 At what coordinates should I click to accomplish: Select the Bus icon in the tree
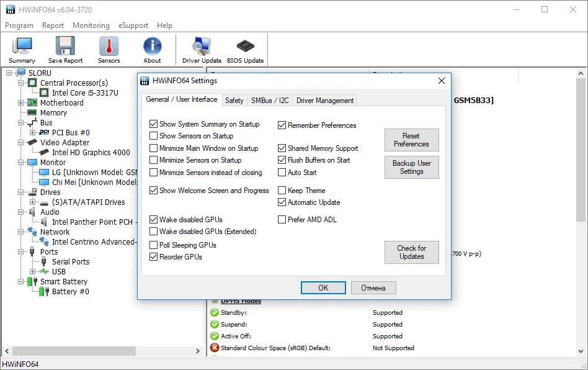[x=33, y=122]
